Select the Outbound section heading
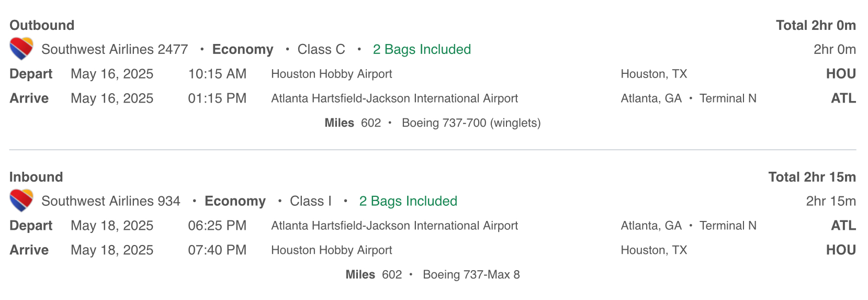Image resolution: width=868 pixels, height=300 pixels. click(x=42, y=25)
